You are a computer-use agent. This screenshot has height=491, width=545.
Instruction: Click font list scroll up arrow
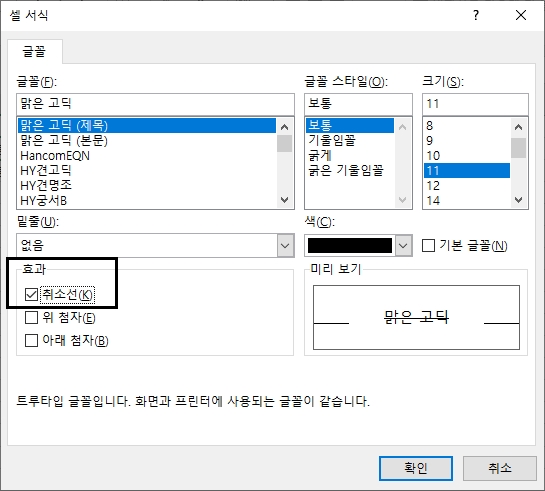(x=284, y=127)
